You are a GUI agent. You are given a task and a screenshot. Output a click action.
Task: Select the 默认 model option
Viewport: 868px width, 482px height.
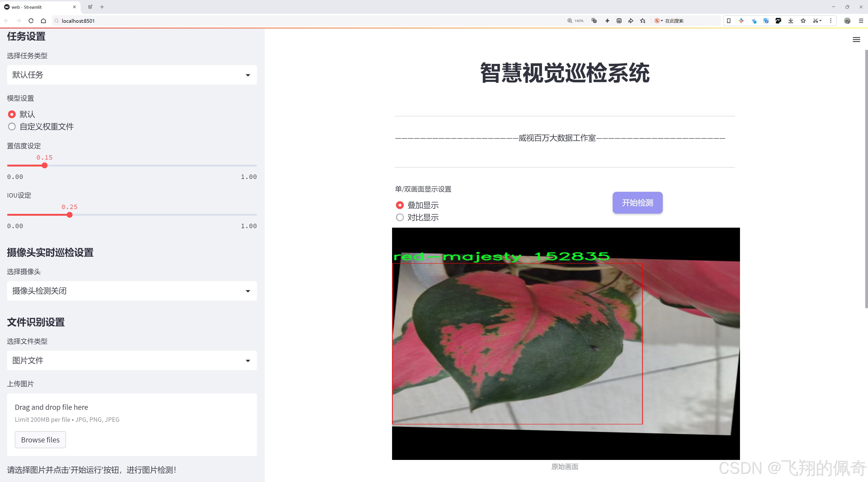(12, 114)
